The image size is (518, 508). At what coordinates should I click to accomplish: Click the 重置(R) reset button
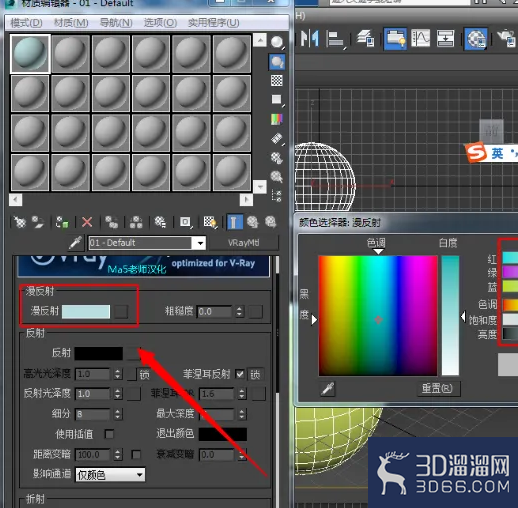(x=438, y=389)
